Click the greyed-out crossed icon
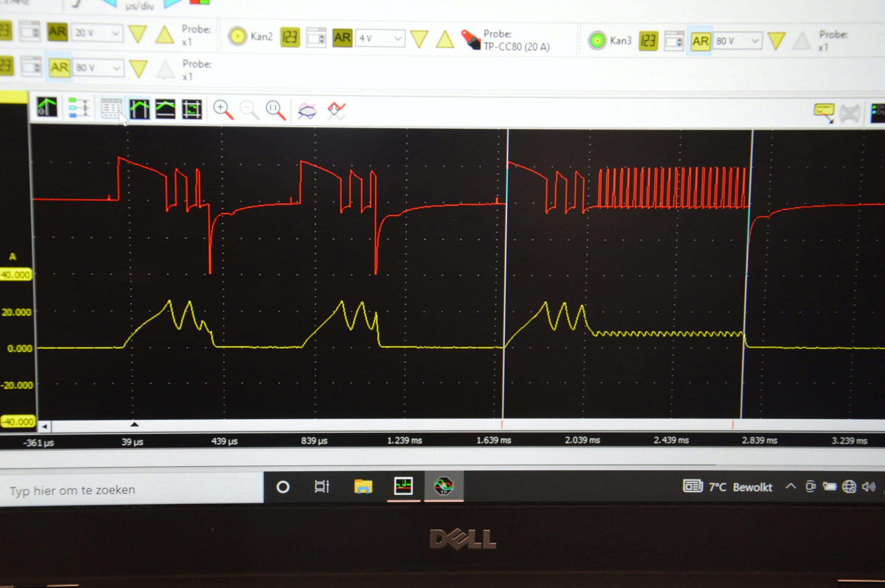 850,113
